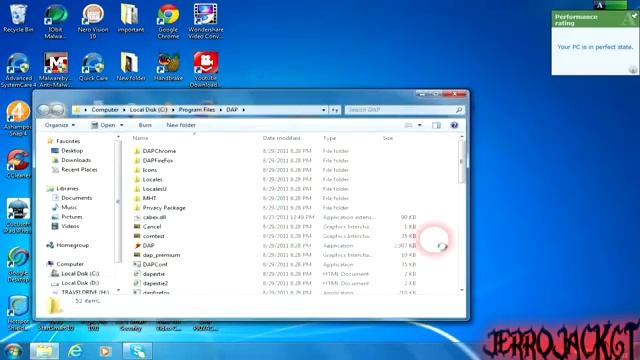This screenshot has height=360, width=640.
Task: Launch Quick Care desktop shortcut
Action: coord(93,67)
